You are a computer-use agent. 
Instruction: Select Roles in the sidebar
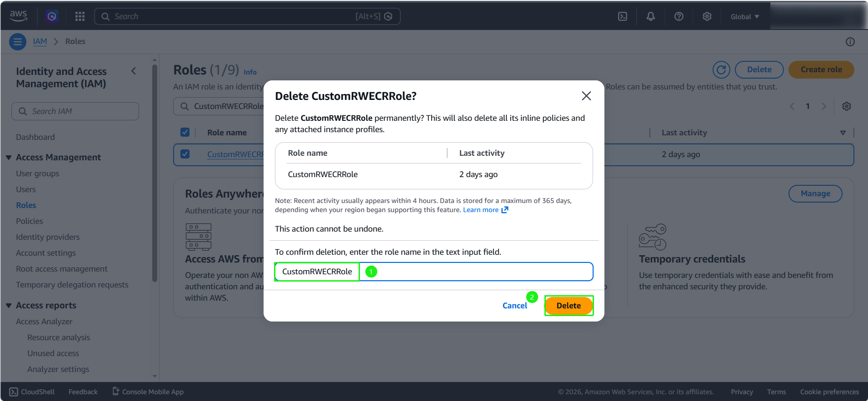26,205
